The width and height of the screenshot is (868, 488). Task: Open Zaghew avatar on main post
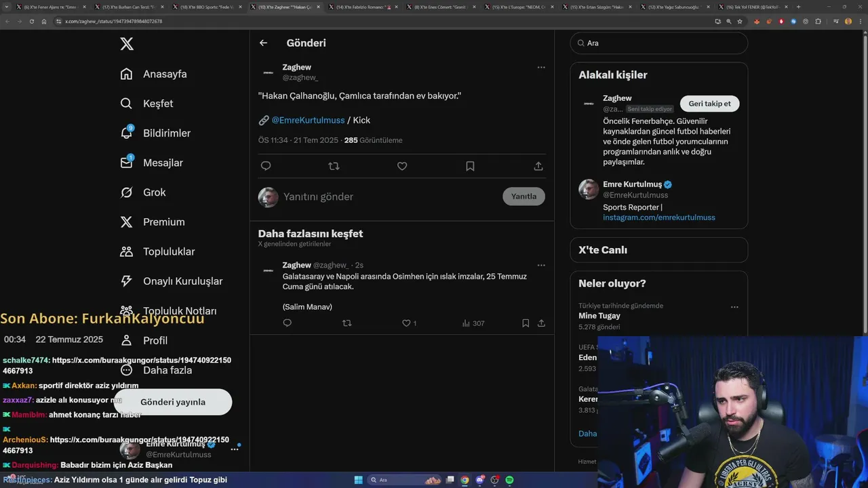tap(268, 72)
